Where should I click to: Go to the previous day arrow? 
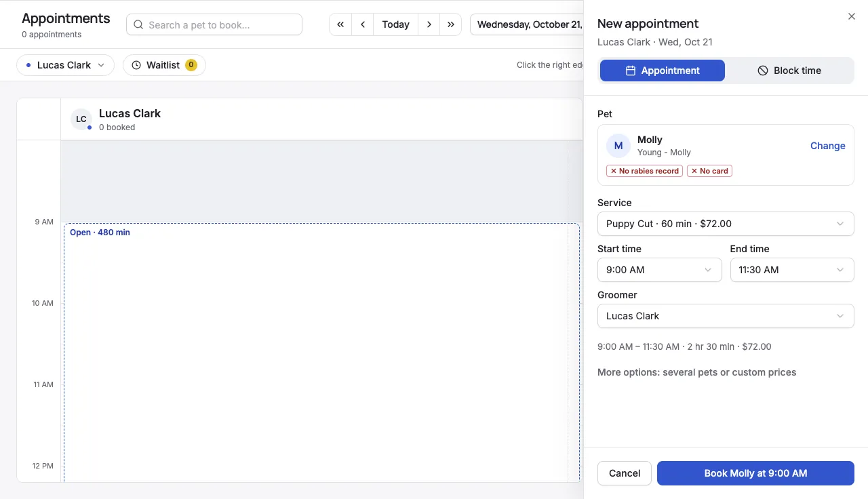point(363,24)
